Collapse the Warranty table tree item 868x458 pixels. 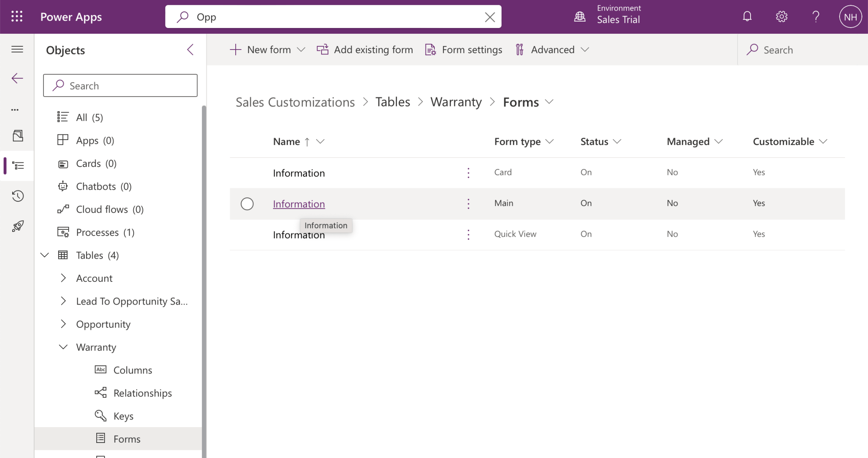click(x=63, y=347)
